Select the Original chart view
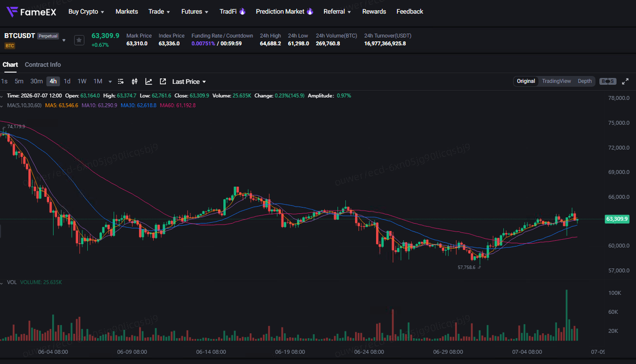Image resolution: width=636 pixels, height=364 pixels. click(x=526, y=81)
